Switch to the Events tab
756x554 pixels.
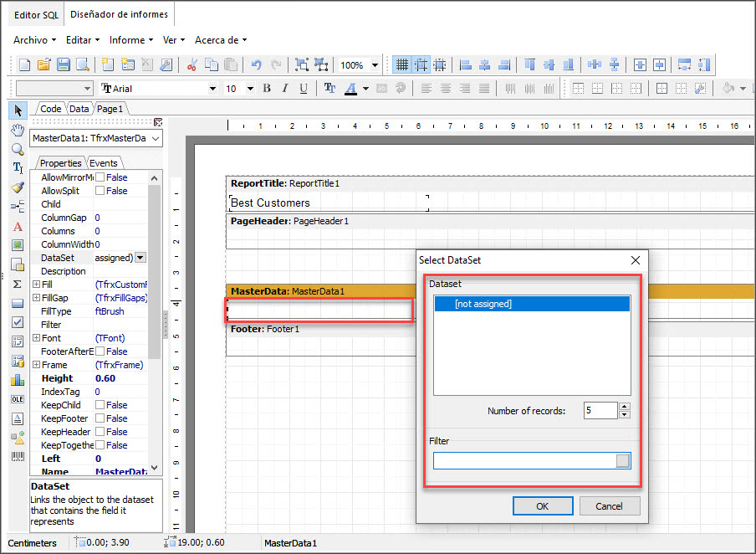pos(103,163)
